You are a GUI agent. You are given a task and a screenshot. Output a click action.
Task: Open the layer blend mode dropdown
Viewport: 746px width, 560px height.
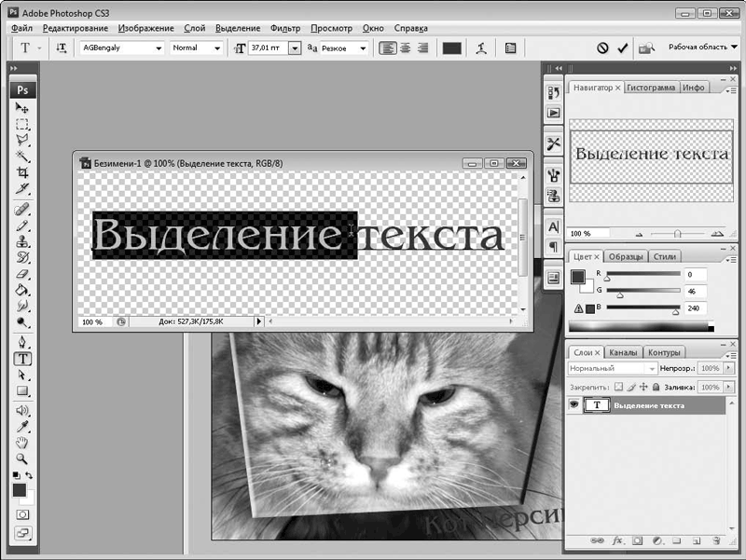613,368
